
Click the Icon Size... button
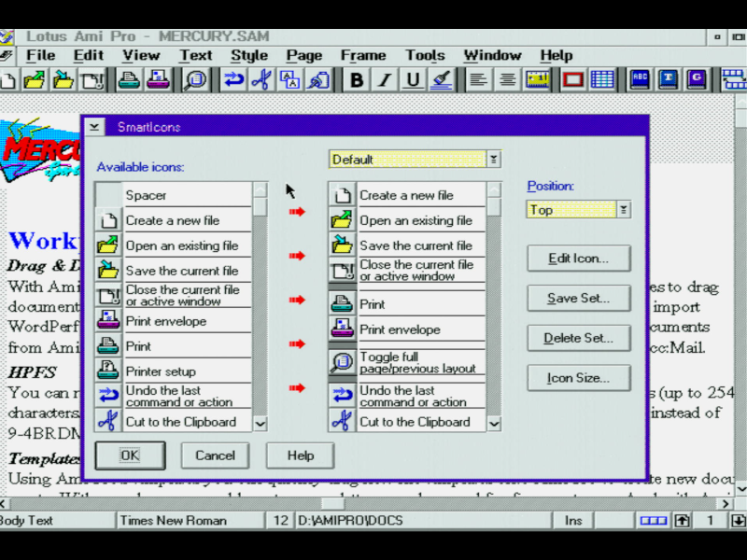coord(579,378)
